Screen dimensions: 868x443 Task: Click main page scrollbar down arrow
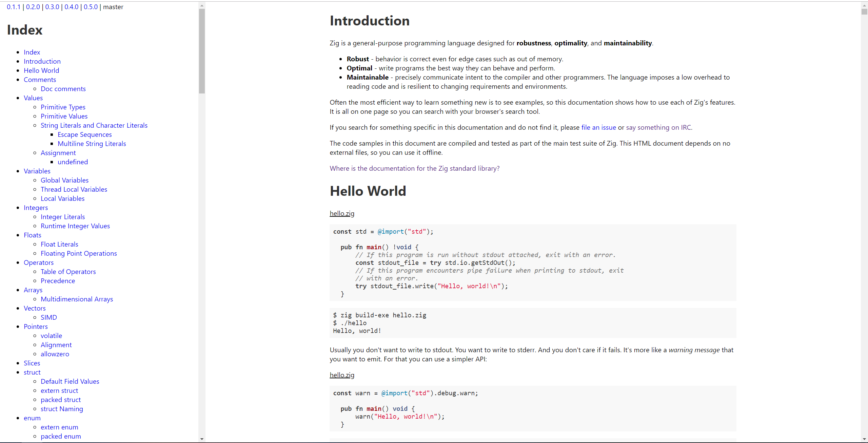(x=864, y=439)
